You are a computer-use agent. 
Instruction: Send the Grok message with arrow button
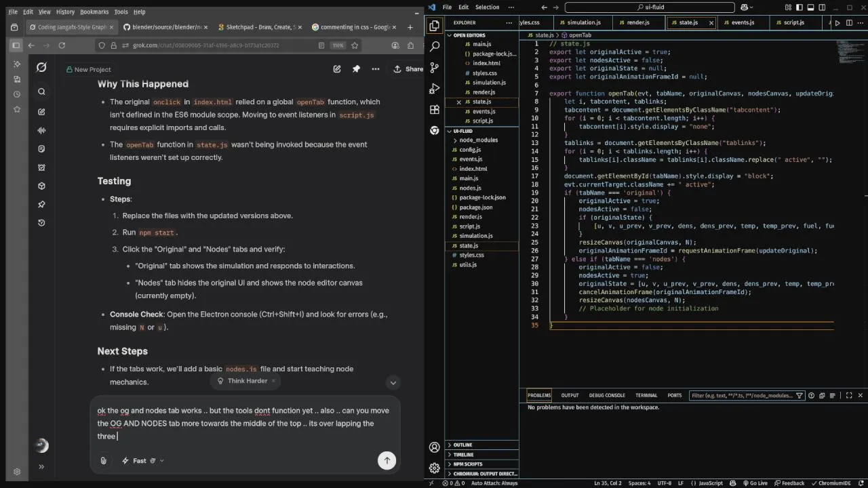click(x=387, y=460)
